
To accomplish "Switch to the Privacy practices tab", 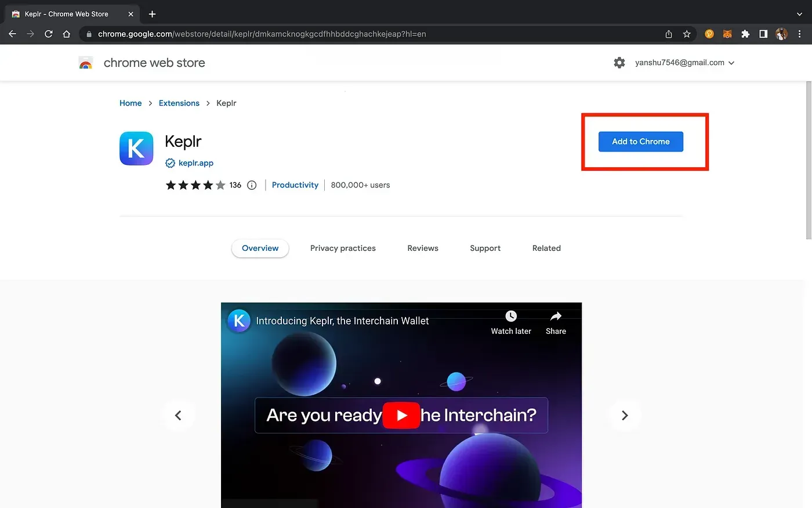I will tap(343, 248).
